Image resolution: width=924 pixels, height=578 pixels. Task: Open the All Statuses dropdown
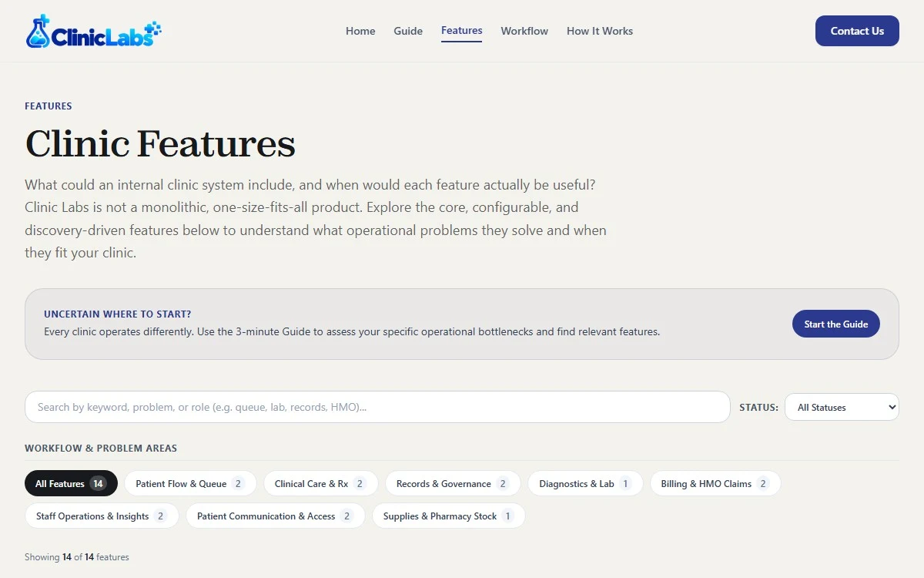(x=842, y=407)
